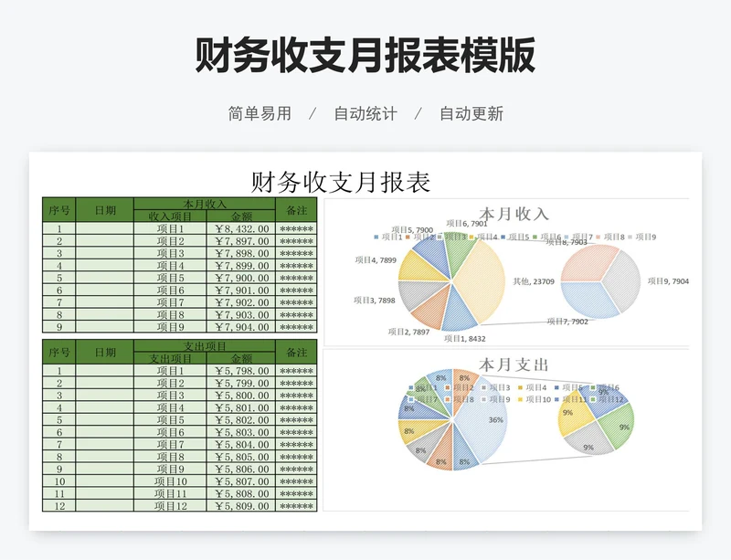Click the ¥7,902.00 amount cell

point(241,302)
